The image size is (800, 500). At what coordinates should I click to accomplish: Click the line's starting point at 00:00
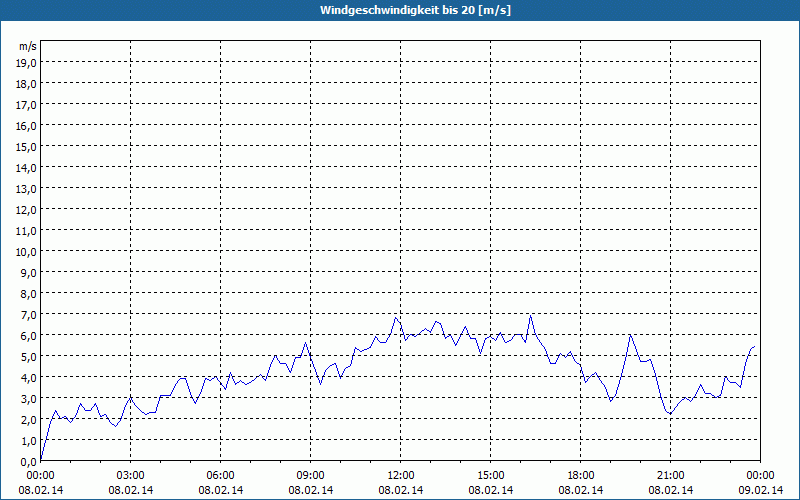(41, 460)
